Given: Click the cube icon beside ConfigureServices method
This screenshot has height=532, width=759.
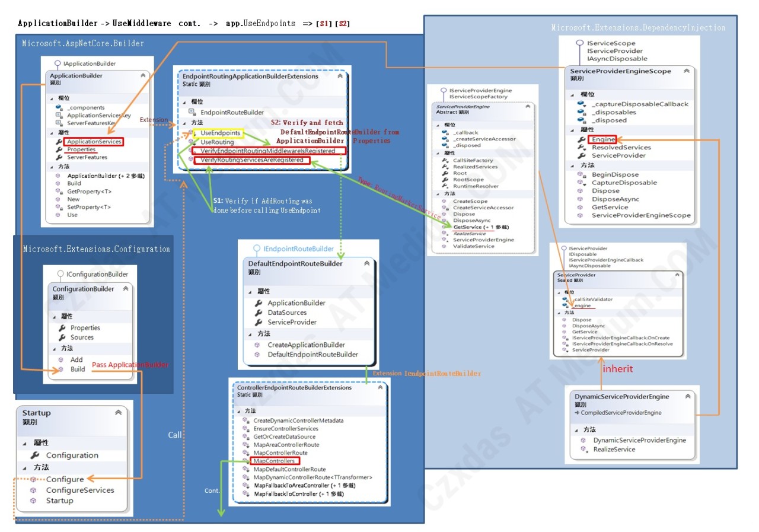Looking at the screenshot, I should point(34,490).
